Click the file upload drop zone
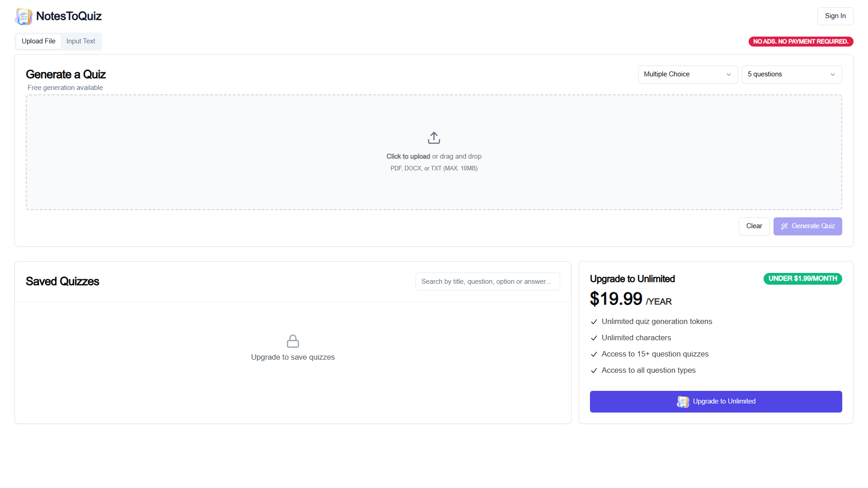 point(434,152)
